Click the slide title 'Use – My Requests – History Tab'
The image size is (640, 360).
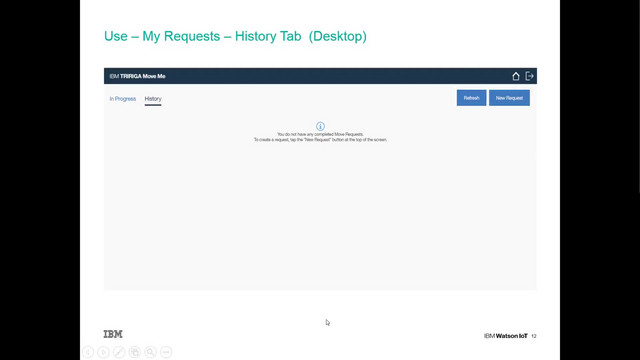[x=203, y=36]
